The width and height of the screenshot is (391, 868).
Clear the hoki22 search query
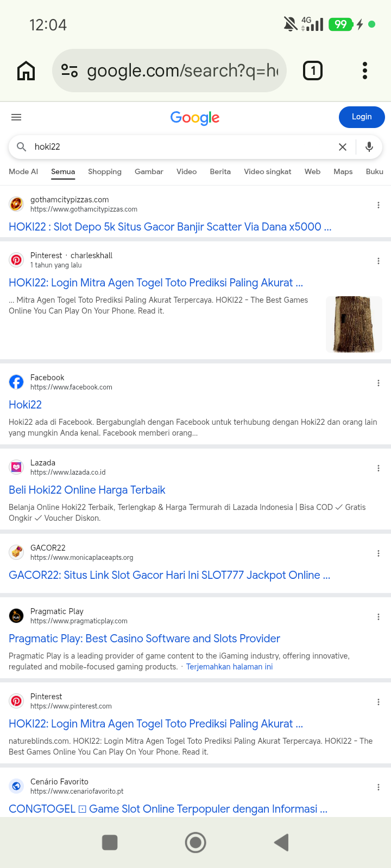pyautogui.click(x=343, y=147)
